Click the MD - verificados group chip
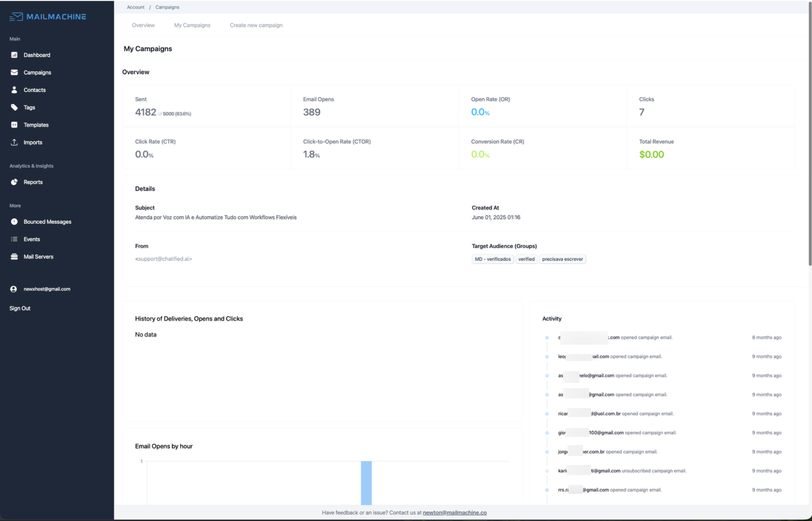 pyautogui.click(x=492, y=259)
